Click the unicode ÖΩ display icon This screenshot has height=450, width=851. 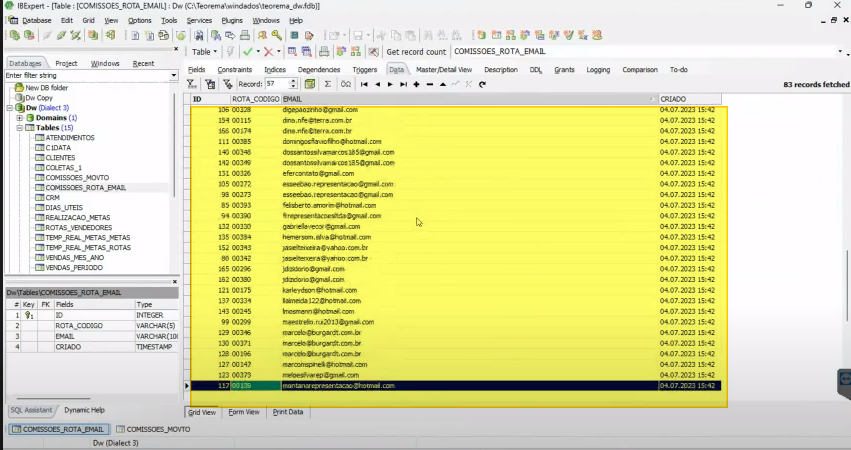(346, 84)
